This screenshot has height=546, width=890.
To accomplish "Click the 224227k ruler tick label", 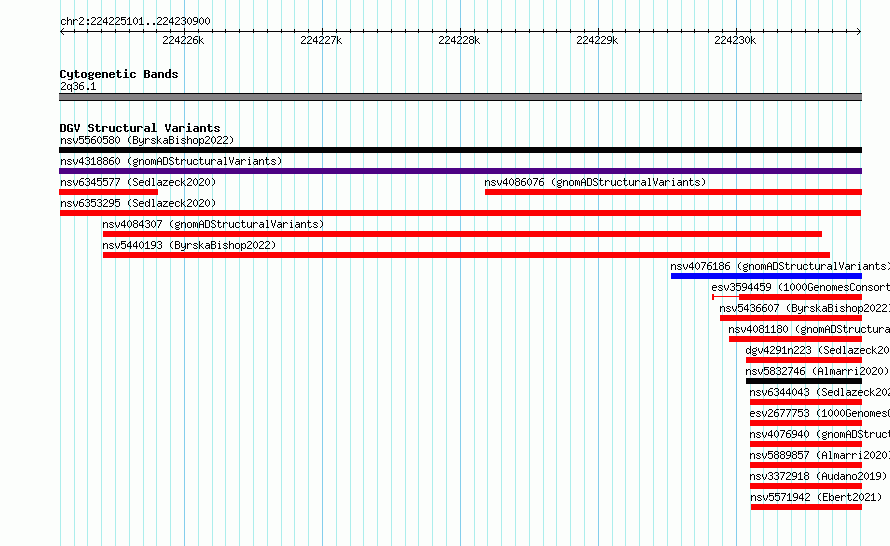I will [321, 40].
